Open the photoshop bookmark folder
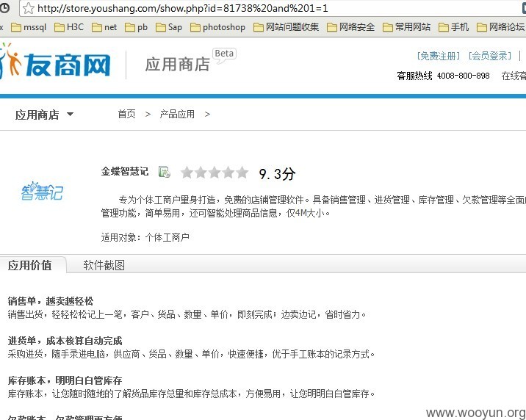This screenshot has width=526, height=420. [x=217, y=27]
